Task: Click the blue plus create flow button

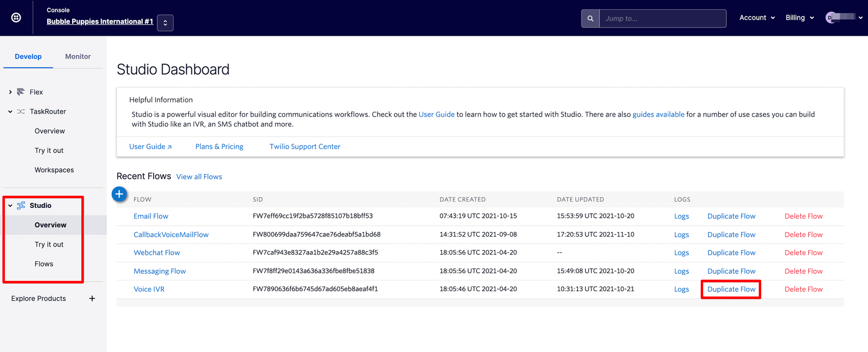Action: (119, 194)
